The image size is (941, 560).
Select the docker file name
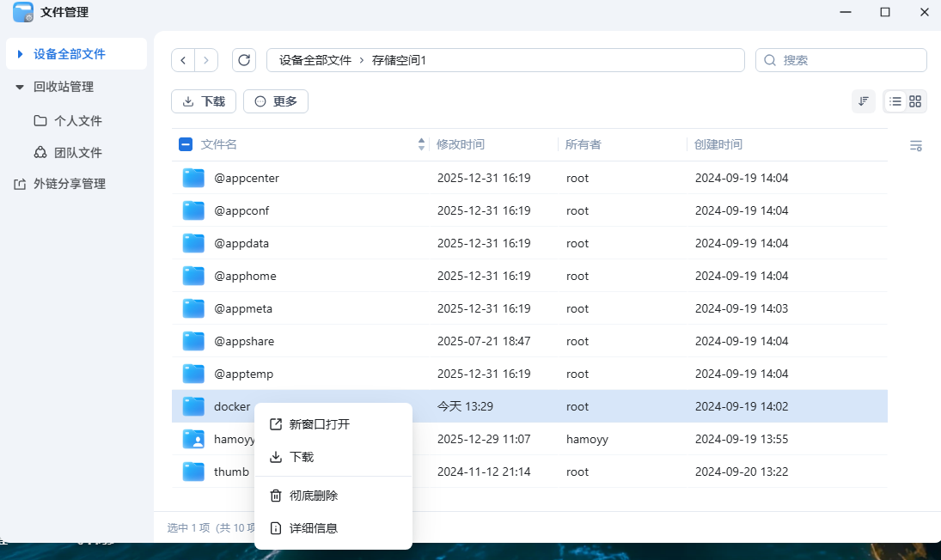point(232,406)
